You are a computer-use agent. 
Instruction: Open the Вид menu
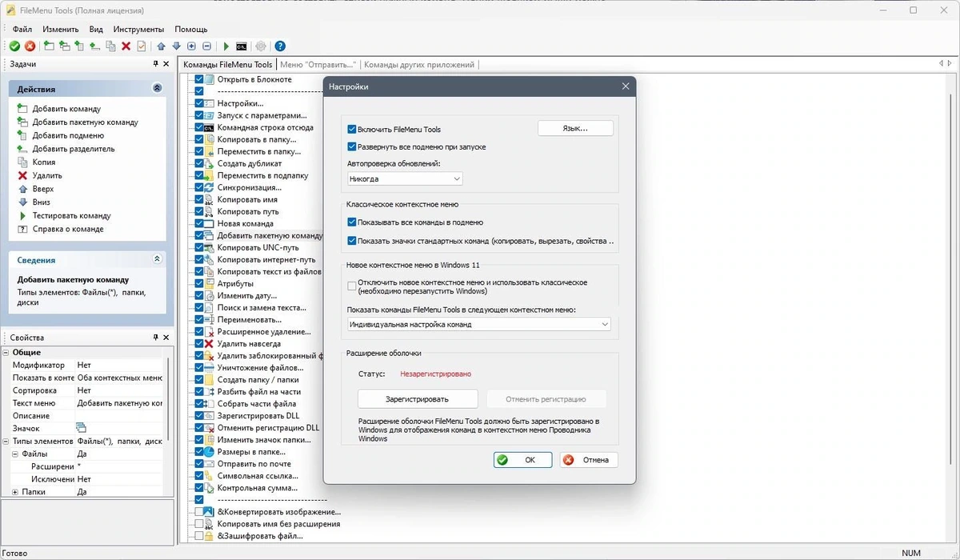(x=96, y=29)
